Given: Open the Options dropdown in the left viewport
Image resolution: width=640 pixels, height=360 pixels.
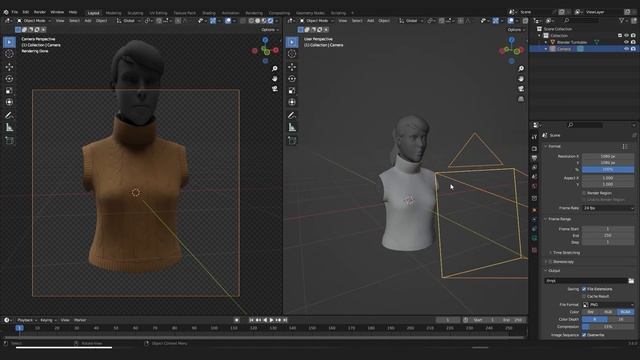Looking at the screenshot, I should pyautogui.click(x=270, y=30).
